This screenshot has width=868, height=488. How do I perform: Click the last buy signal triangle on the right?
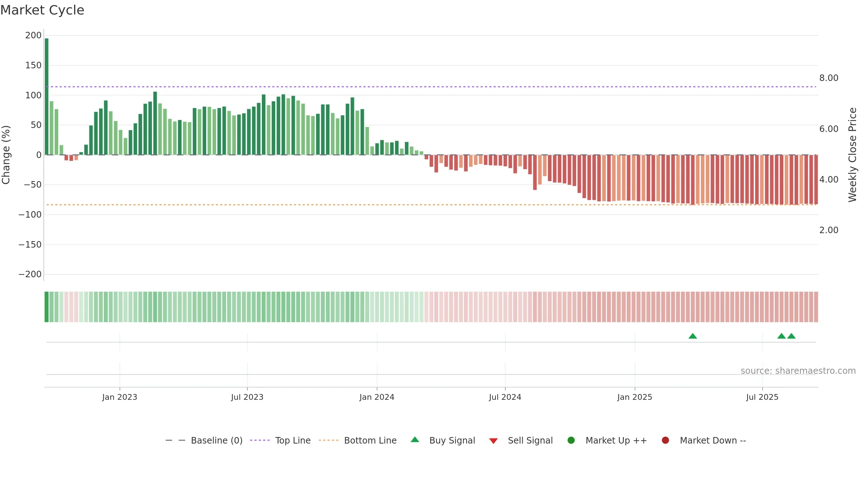click(791, 336)
